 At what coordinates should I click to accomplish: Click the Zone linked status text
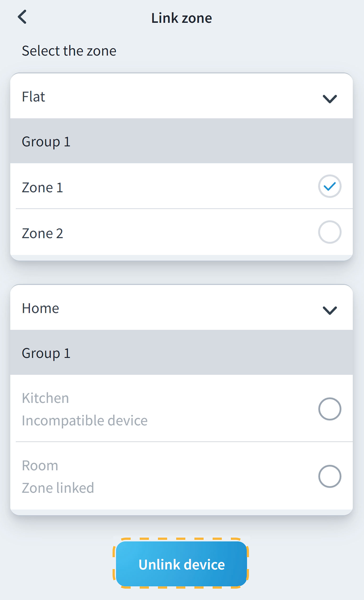tap(58, 488)
